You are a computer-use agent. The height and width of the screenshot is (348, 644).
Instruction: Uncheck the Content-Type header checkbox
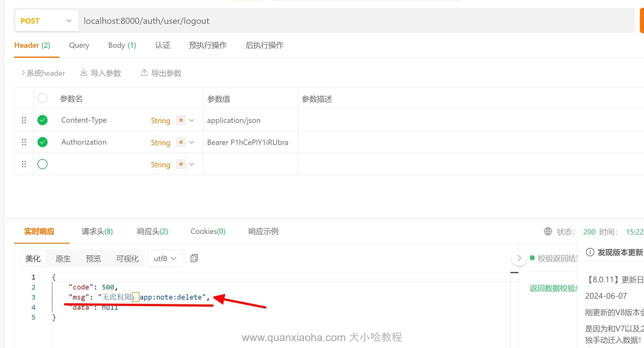point(42,120)
